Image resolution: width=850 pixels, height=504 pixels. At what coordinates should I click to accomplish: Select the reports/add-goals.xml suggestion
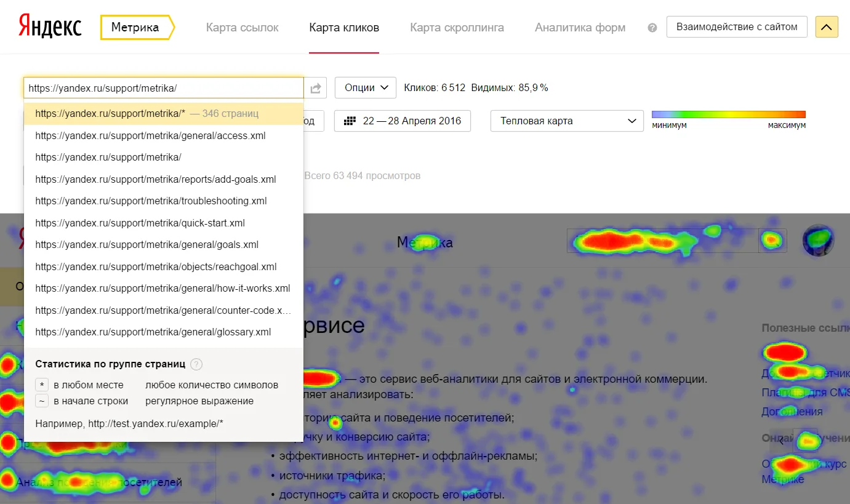(164, 180)
